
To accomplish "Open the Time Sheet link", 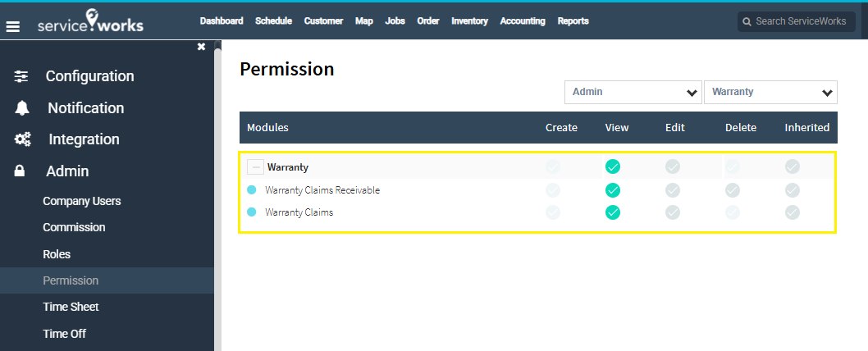I will 71,307.
